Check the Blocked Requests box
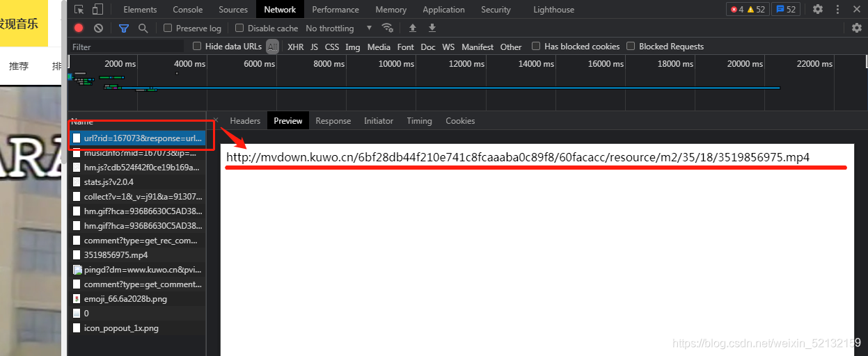This screenshot has height=356, width=868. pyautogui.click(x=631, y=46)
